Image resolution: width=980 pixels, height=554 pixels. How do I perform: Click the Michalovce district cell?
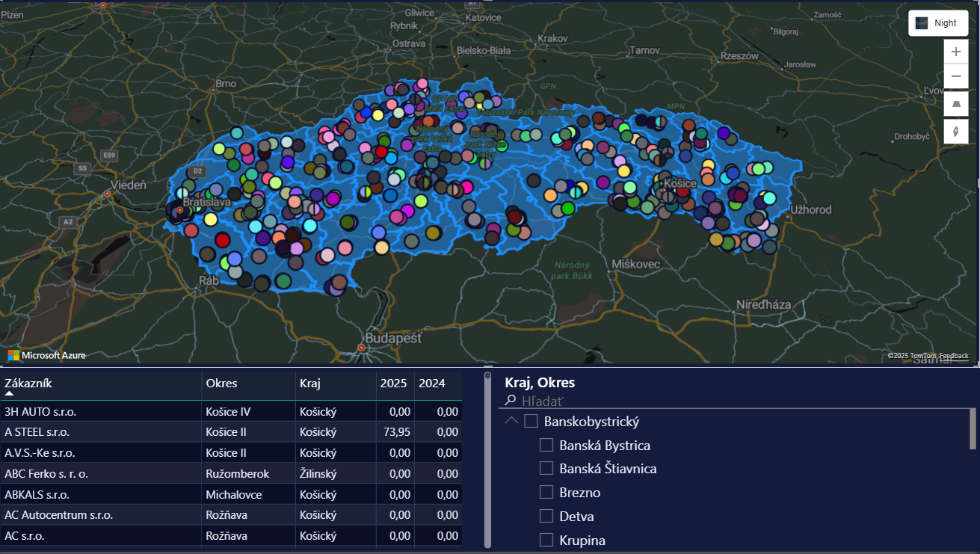(x=248, y=495)
